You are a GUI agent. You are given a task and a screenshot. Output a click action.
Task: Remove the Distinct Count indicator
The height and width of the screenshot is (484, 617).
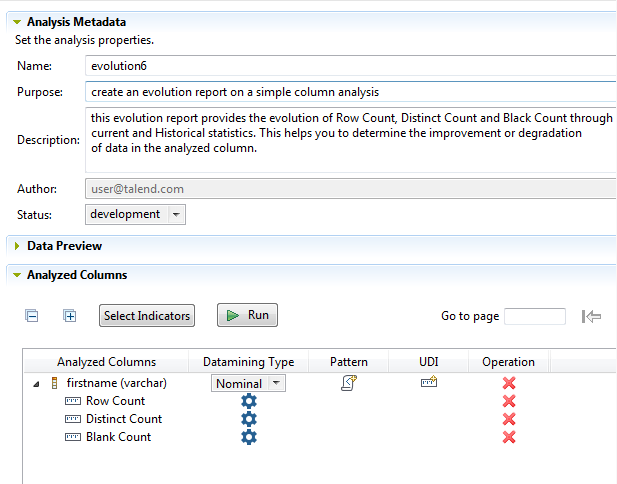coord(508,419)
